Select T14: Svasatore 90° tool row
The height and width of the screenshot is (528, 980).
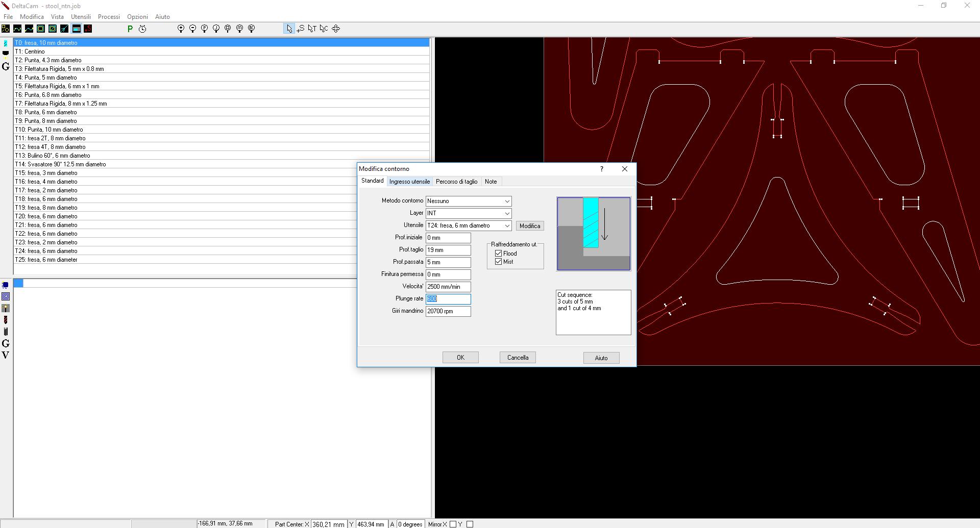[x=222, y=164]
